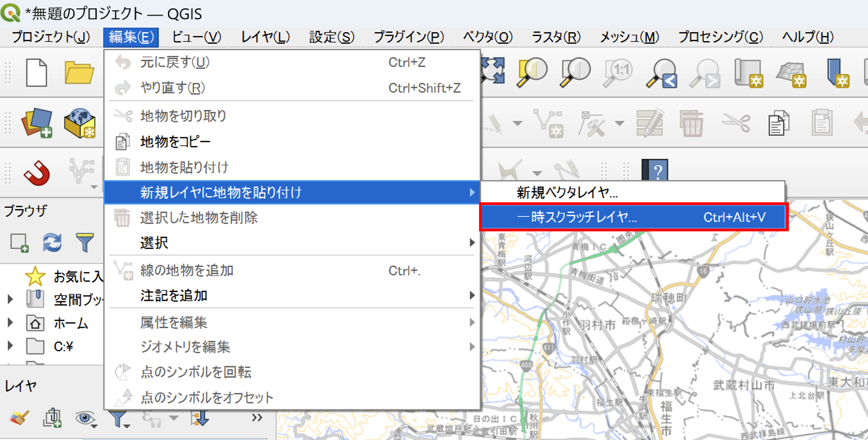
Task: Open the dropdown arrow beside the Vertex Tool icon
Action: tap(619, 123)
